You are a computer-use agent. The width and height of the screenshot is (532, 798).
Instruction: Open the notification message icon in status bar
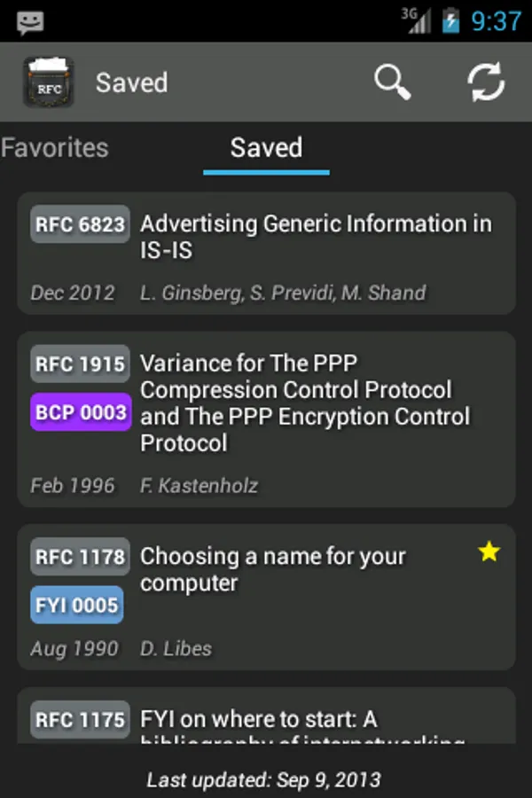(30, 22)
